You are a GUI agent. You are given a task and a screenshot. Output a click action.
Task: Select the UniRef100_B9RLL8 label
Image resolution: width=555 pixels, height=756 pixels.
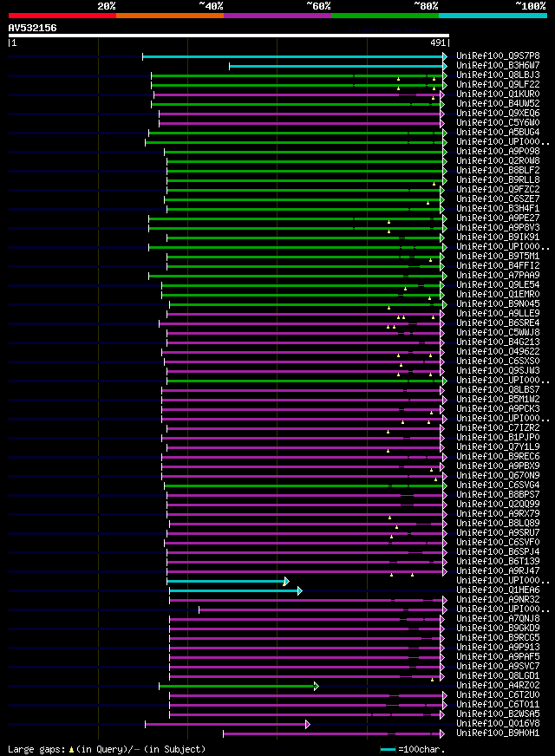498,179
